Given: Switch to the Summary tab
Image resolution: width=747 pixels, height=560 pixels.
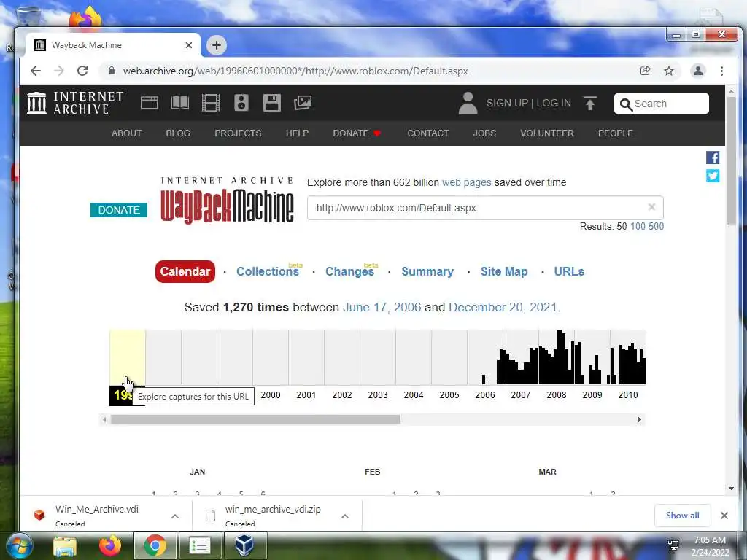Looking at the screenshot, I should [x=427, y=271].
